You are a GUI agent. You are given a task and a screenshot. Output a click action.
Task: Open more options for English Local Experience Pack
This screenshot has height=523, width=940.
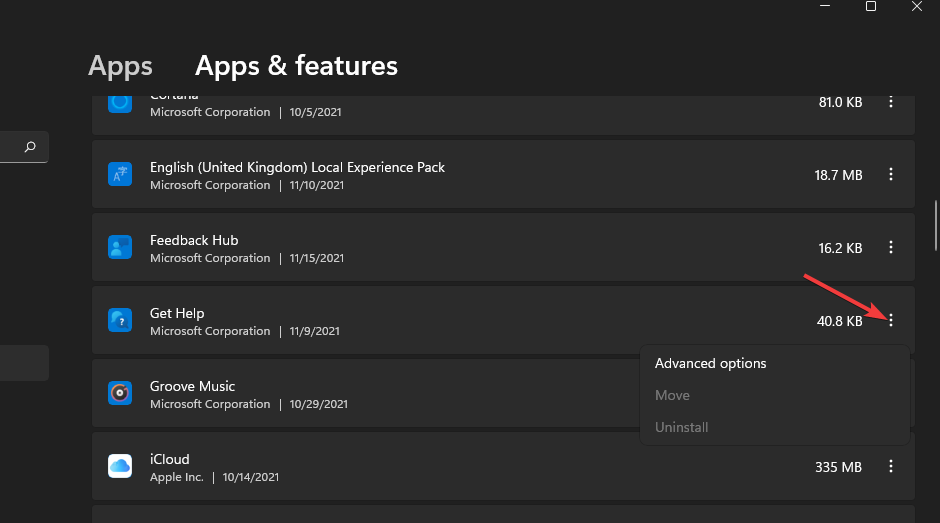coord(891,175)
